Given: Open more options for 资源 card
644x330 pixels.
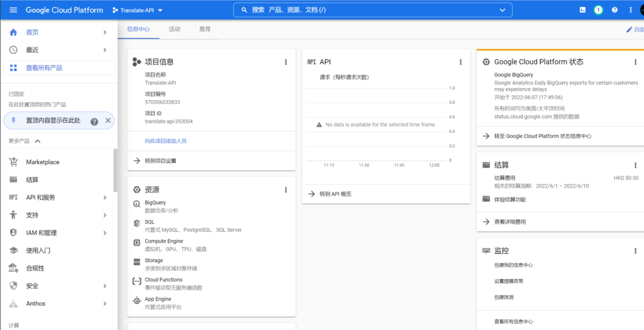Looking at the screenshot, I should click(x=286, y=190).
